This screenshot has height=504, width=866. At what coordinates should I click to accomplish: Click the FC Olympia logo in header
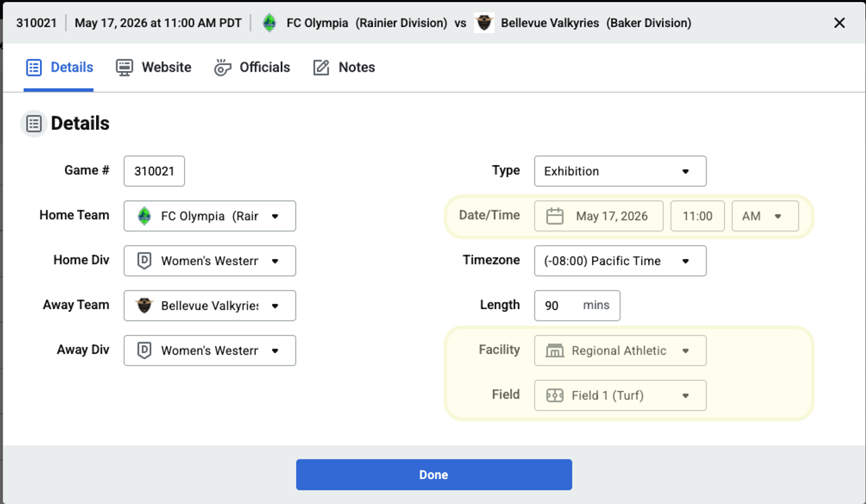coord(269,23)
